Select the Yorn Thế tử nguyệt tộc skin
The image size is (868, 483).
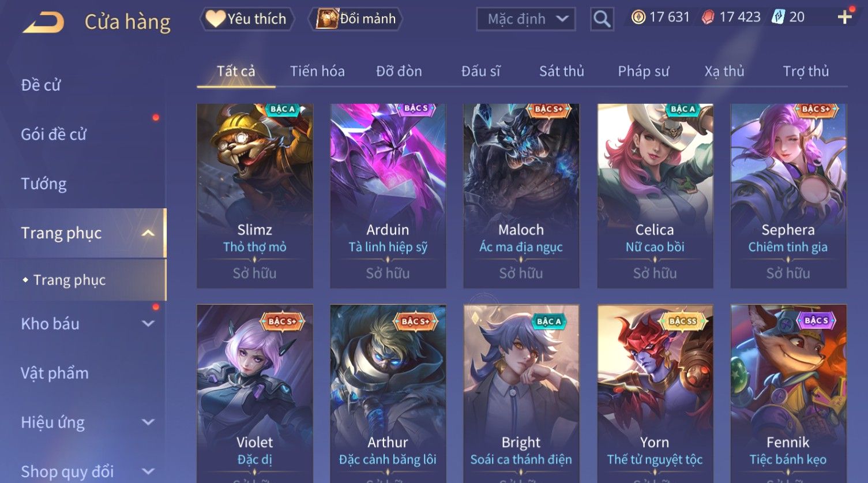coord(655,394)
